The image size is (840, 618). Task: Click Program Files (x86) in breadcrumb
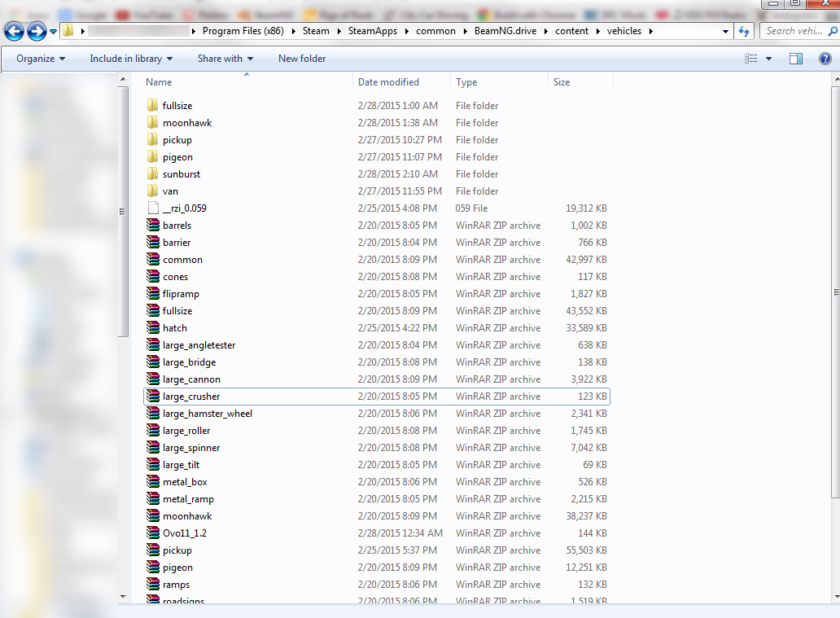pos(243,31)
